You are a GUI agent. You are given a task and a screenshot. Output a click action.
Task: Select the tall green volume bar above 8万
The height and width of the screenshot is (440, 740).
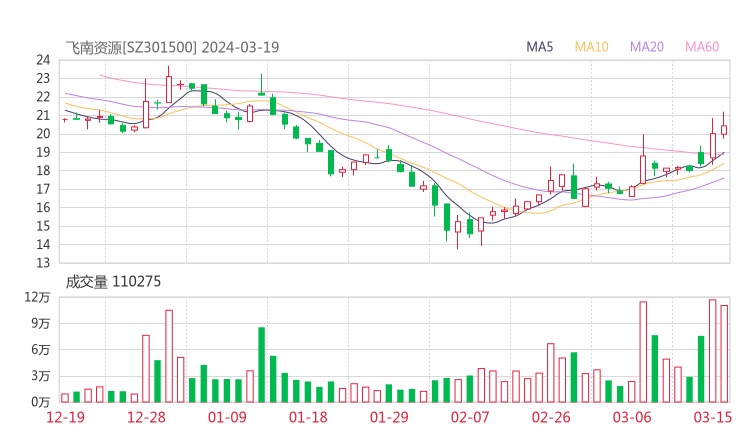pos(261,365)
